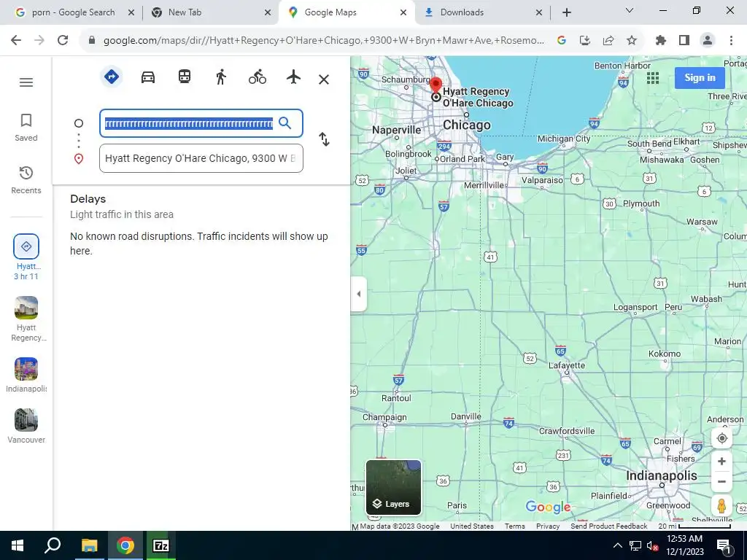Click the Hyatt Regency red map pin
This screenshot has height=560, width=747.
point(436,86)
